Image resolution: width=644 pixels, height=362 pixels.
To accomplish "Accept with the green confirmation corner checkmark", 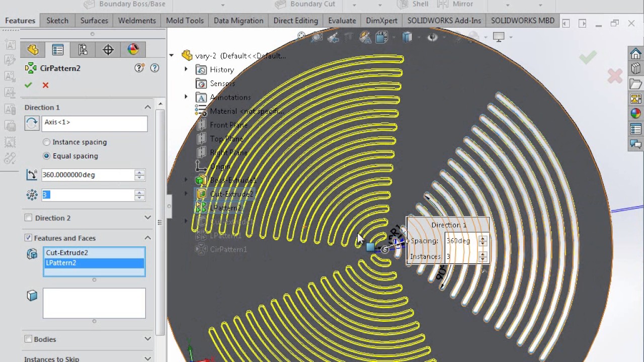I will pos(588,57).
